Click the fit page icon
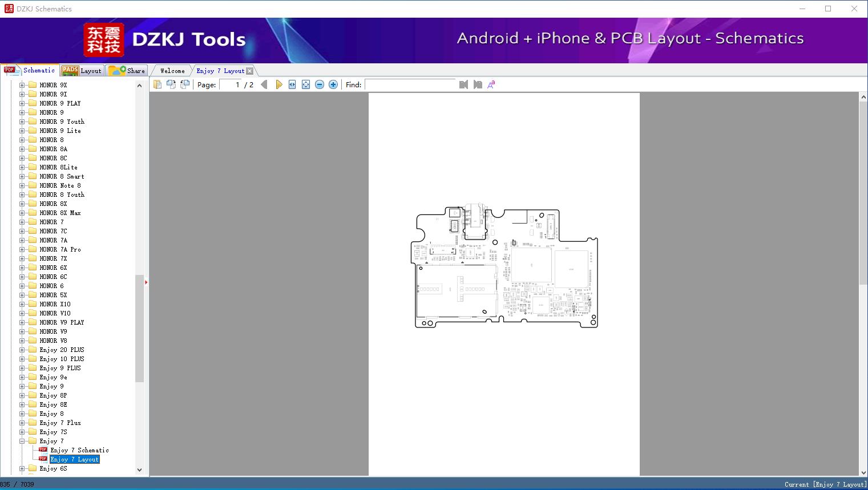The height and width of the screenshot is (490, 868). point(306,84)
